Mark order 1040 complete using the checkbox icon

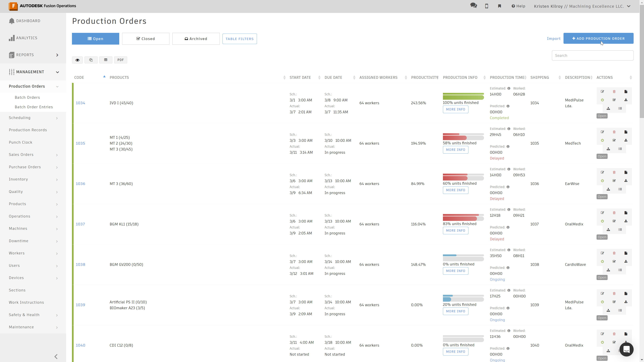614,342
